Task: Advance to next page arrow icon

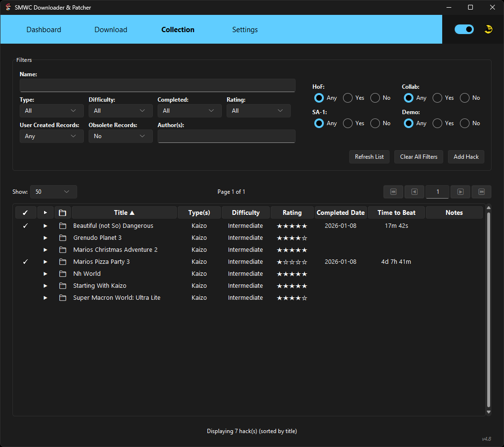Action: click(x=460, y=192)
